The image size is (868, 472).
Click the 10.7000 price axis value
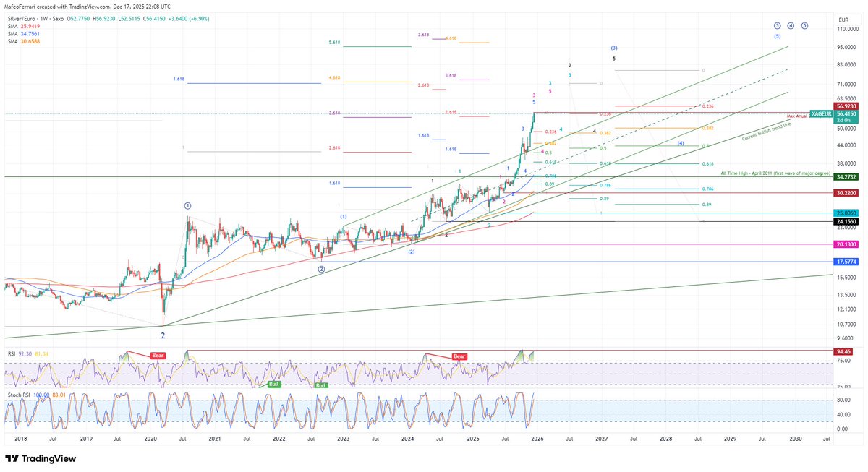(x=846, y=325)
